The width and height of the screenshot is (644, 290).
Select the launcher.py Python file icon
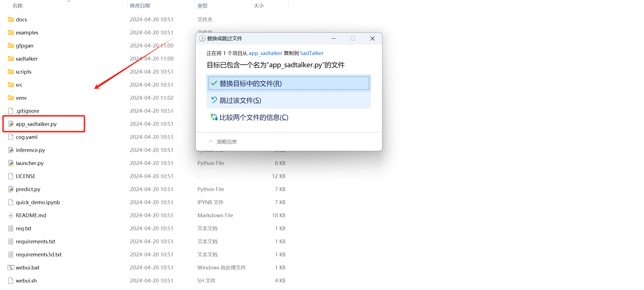click(11, 163)
